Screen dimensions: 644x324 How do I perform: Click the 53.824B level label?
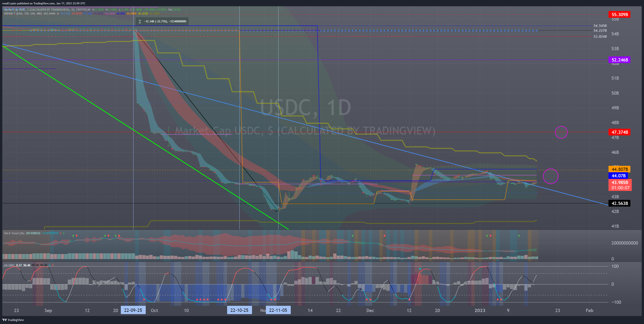pyautogui.click(x=600, y=36)
